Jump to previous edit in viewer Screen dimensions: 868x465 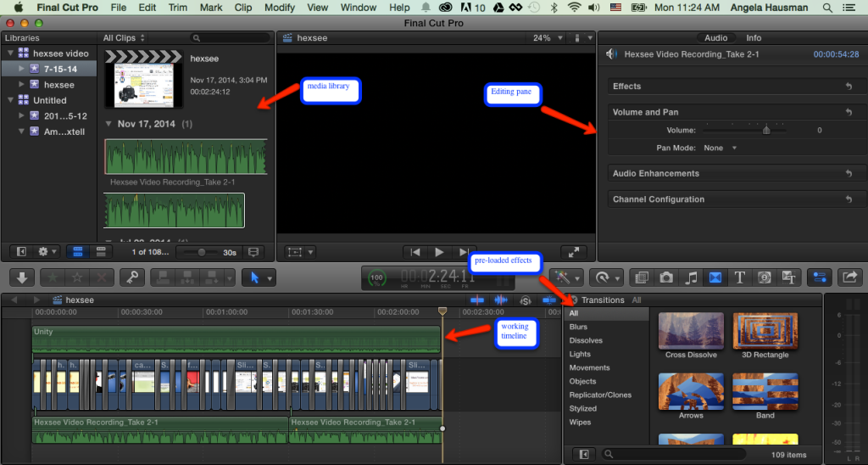[x=415, y=252]
